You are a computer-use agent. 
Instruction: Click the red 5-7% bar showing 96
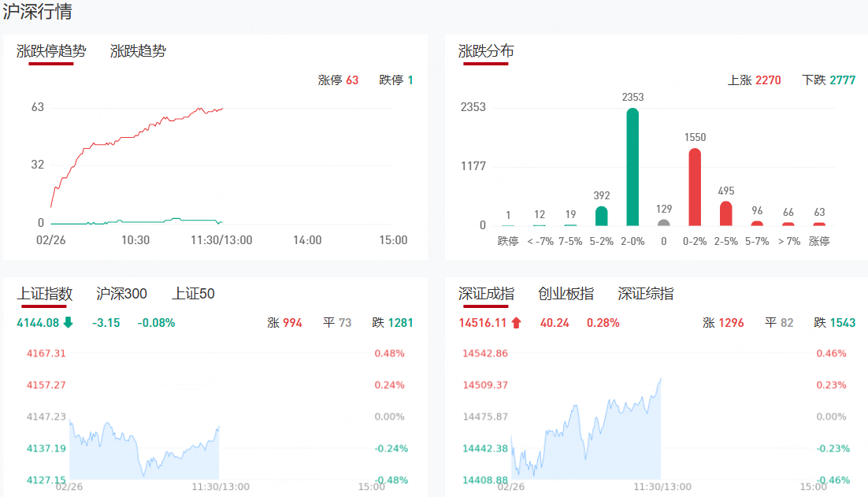tap(757, 223)
